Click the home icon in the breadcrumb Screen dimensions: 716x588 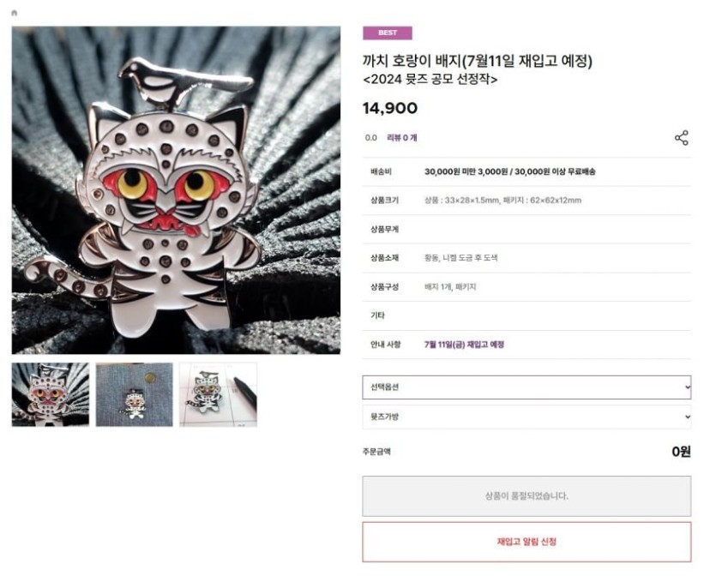(15, 13)
